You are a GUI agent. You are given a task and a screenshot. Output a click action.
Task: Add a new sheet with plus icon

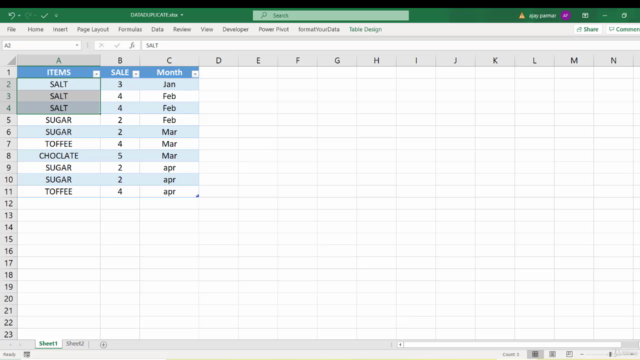pyautogui.click(x=103, y=344)
